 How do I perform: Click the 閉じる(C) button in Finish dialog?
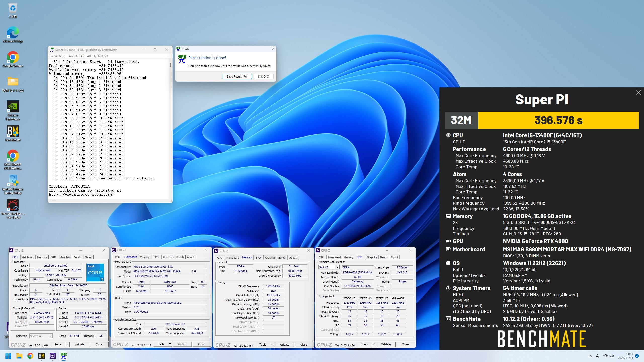click(263, 77)
